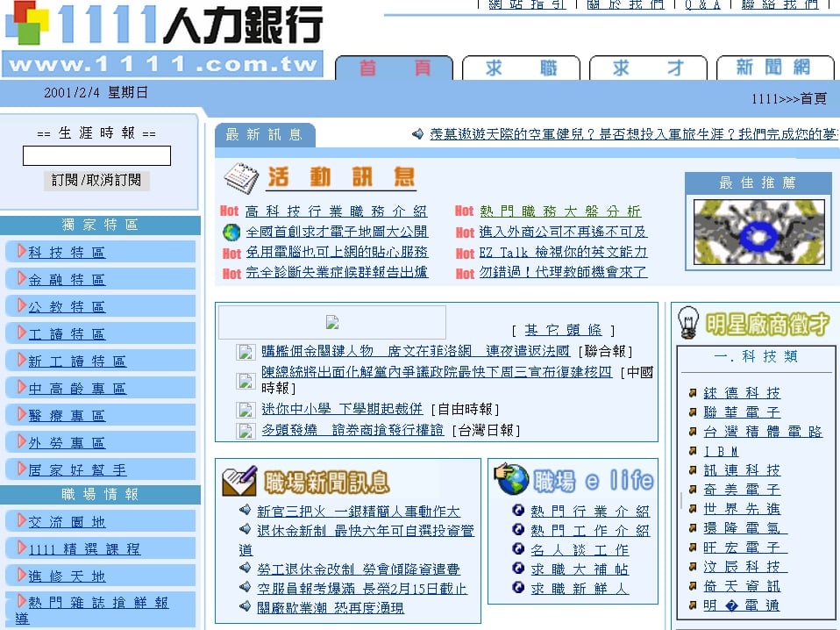Viewport: 840px width, 630px height.
Task: Open the 金融特區 sidebar link
Action: pyautogui.click(x=67, y=280)
